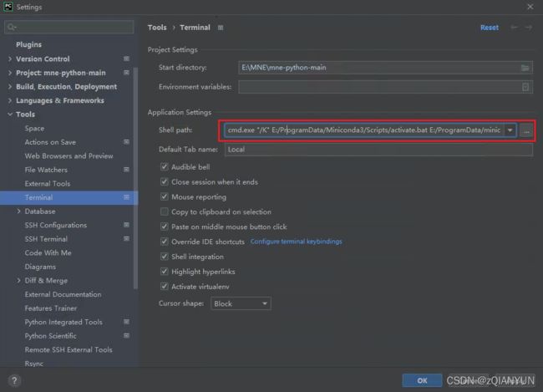The height and width of the screenshot is (392, 543).
Task: Toggle Activate virtualenv checkbox
Action: (164, 287)
